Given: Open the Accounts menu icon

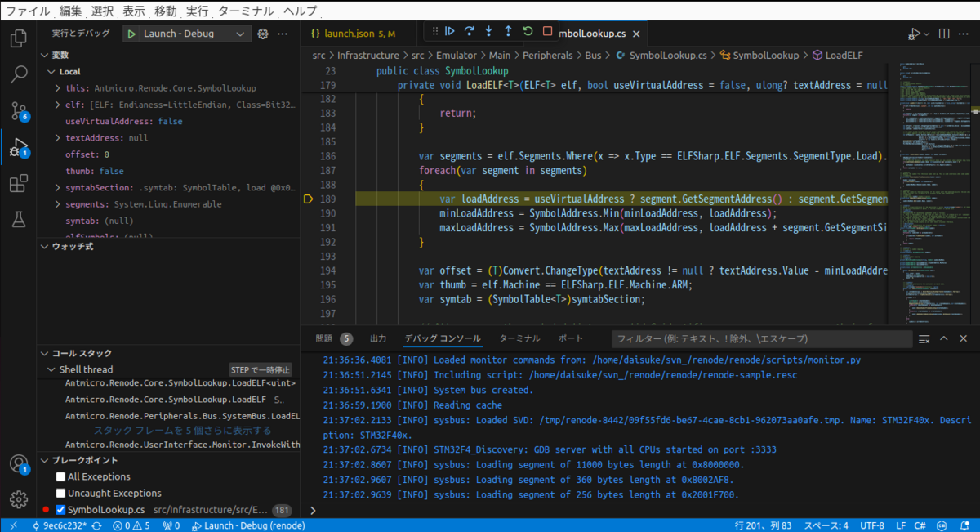Looking at the screenshot, I should point(18,464).
